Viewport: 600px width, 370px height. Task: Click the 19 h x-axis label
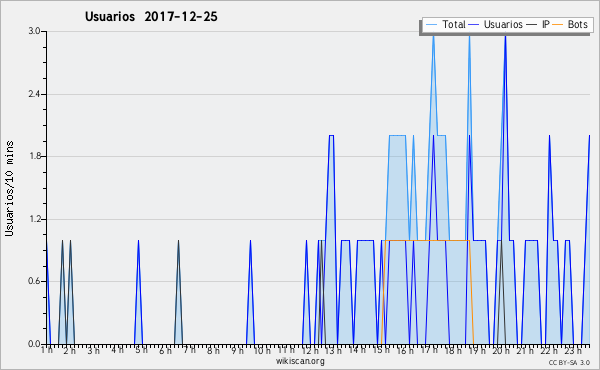click(477, 350)
